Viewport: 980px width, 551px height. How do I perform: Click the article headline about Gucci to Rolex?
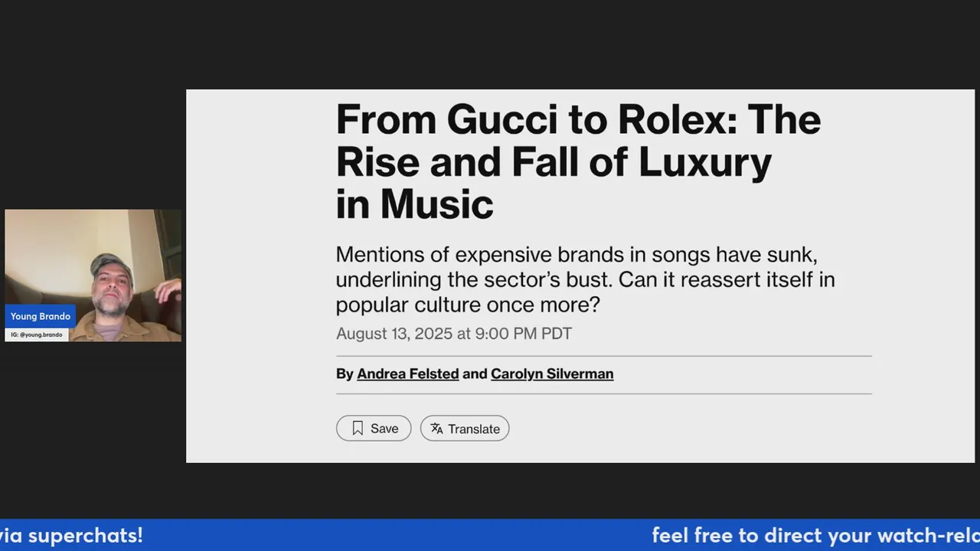pos(578,161)
